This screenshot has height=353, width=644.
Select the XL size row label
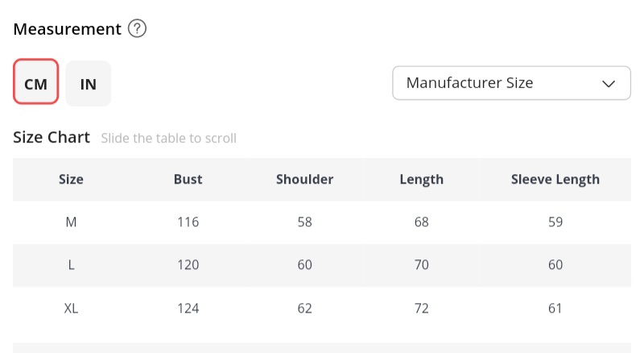click(x=71, y=308)
